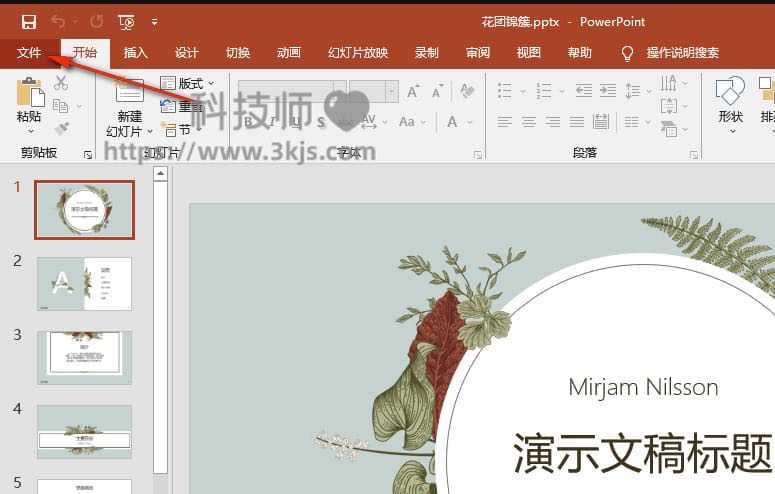Add a slide with 新建幻灯片 icon
This screenshot has height=494, width=775.
[129, 91]
